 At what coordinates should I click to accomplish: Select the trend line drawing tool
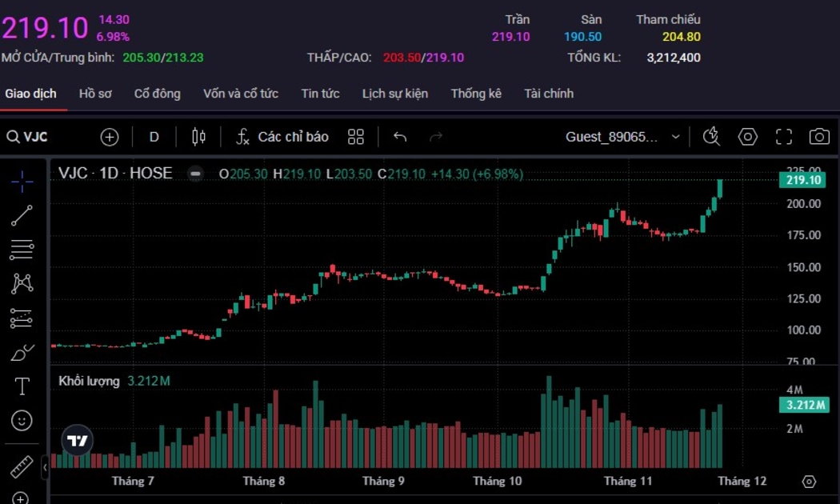click(x=22, y=216)
